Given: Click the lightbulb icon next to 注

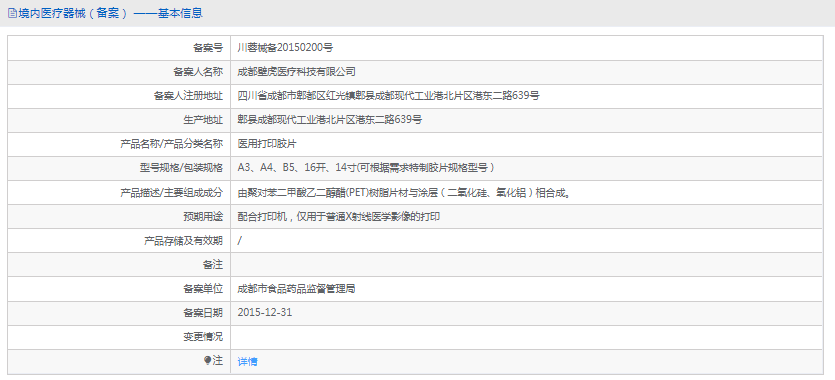Looking at the screenshot, I should (207, 361).
